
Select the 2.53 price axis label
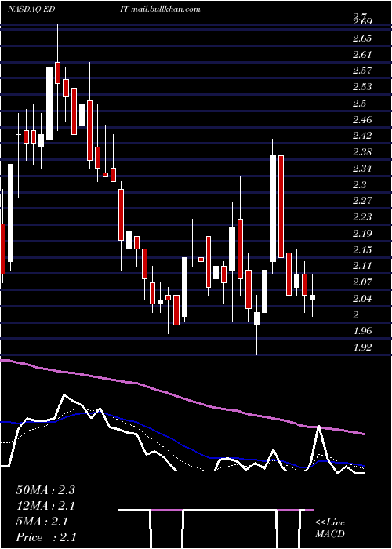[362, 87]
